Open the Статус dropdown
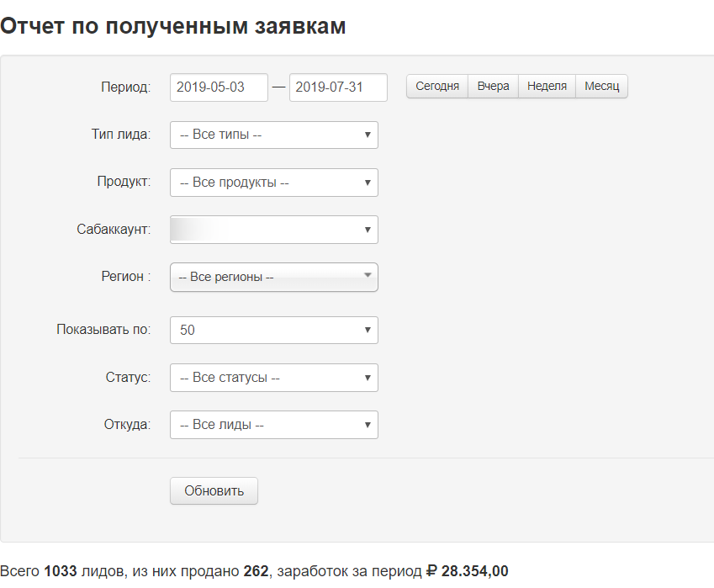 coord(273,378)
